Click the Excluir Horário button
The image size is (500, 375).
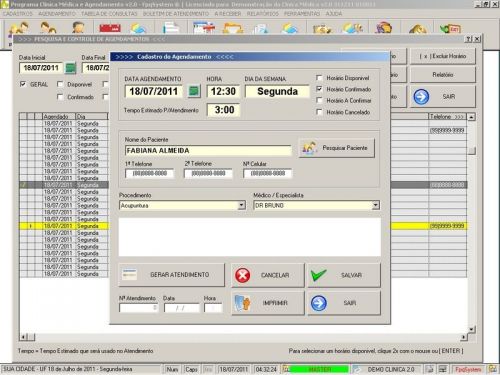(443, 56)
